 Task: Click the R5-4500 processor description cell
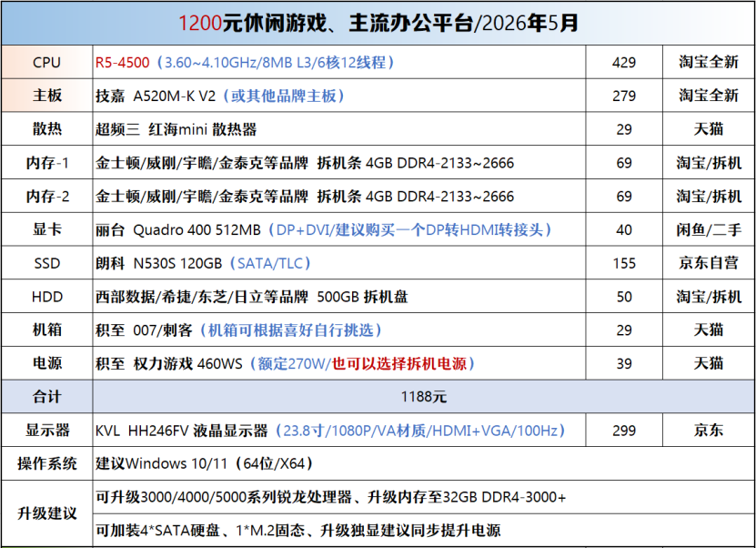coord(339,62)
